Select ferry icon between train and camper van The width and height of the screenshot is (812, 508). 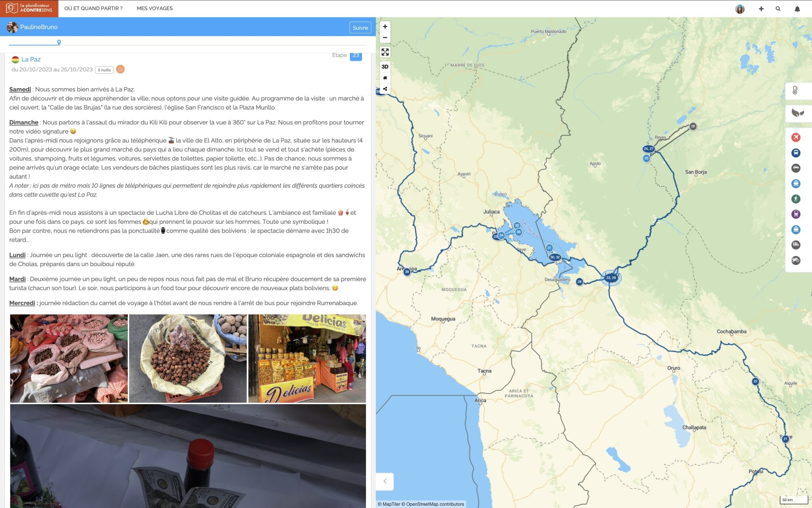(796, 229)
